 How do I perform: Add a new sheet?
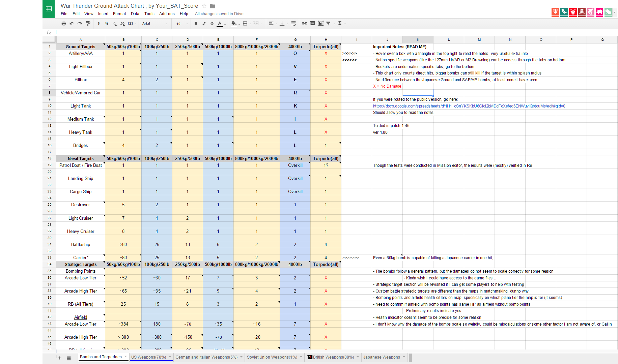click(59, 358)
